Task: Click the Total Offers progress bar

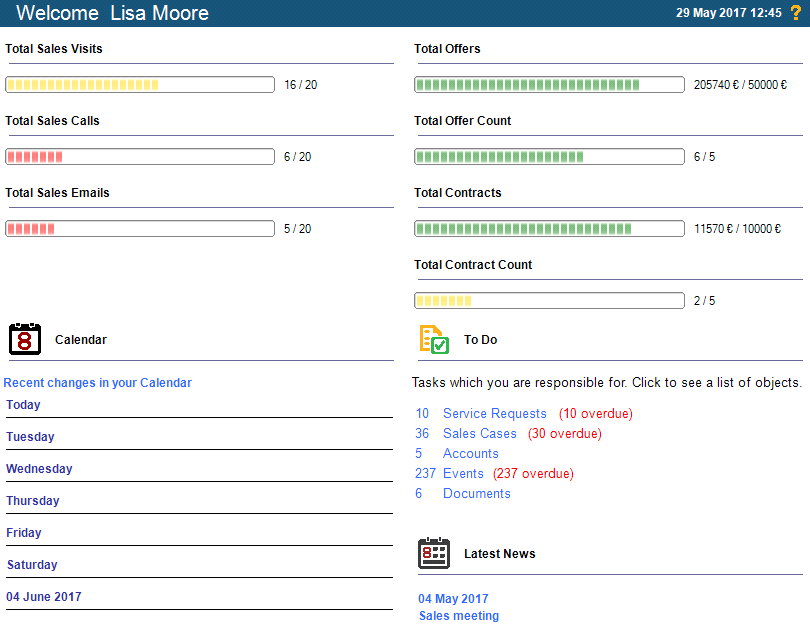Action: click(550, 85)
